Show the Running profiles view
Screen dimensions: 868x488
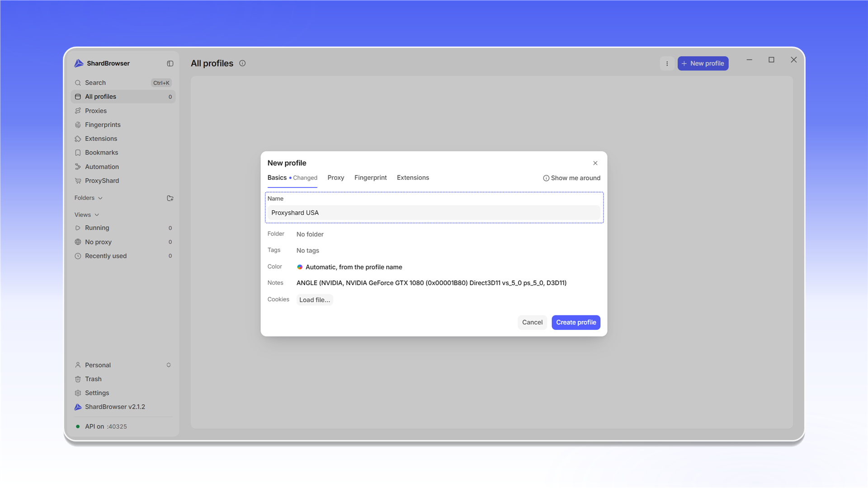123,228
